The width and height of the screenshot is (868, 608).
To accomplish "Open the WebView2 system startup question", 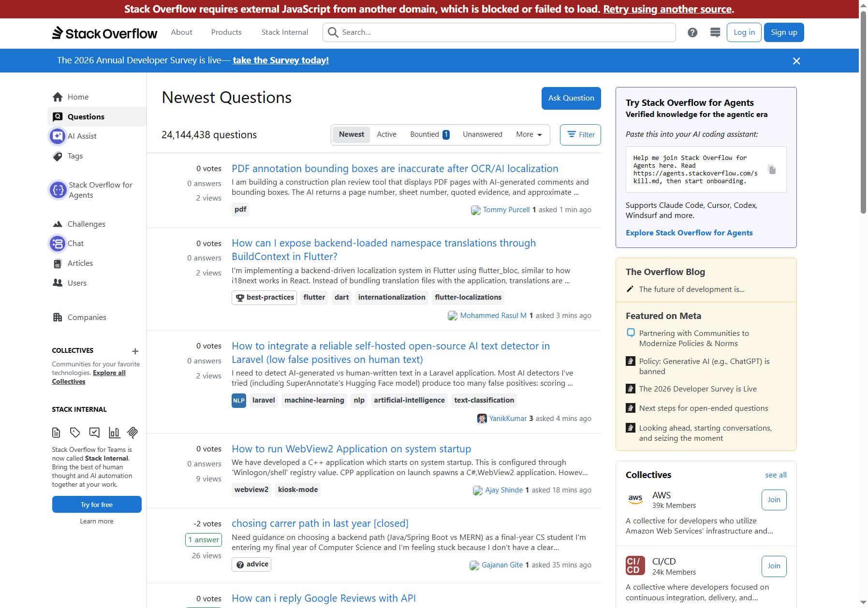I will 351,449.
